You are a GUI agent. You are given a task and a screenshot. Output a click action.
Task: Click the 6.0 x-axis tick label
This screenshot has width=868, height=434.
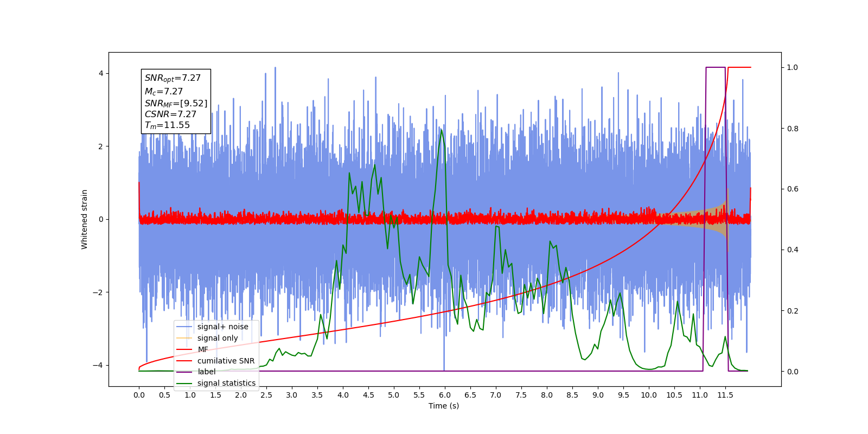coord(445,395)
